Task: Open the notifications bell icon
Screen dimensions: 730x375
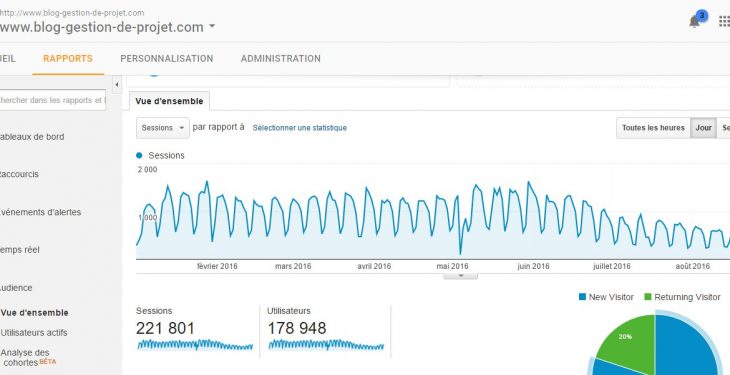Action: [x=695, y=21]
